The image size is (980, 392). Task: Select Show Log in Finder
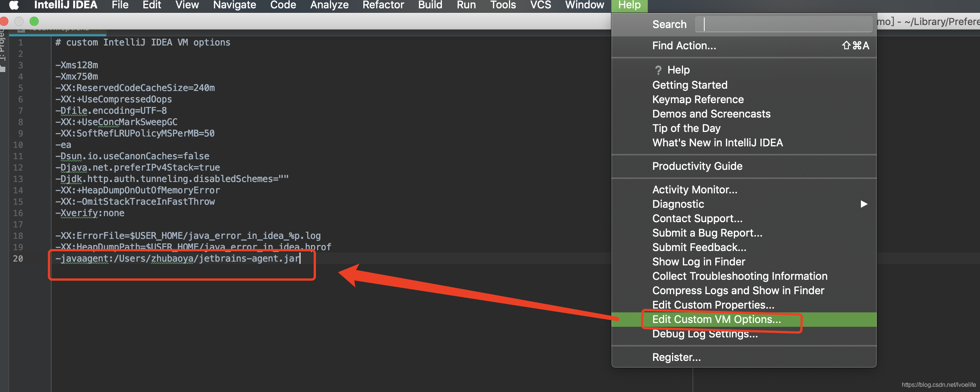(744, 262)
